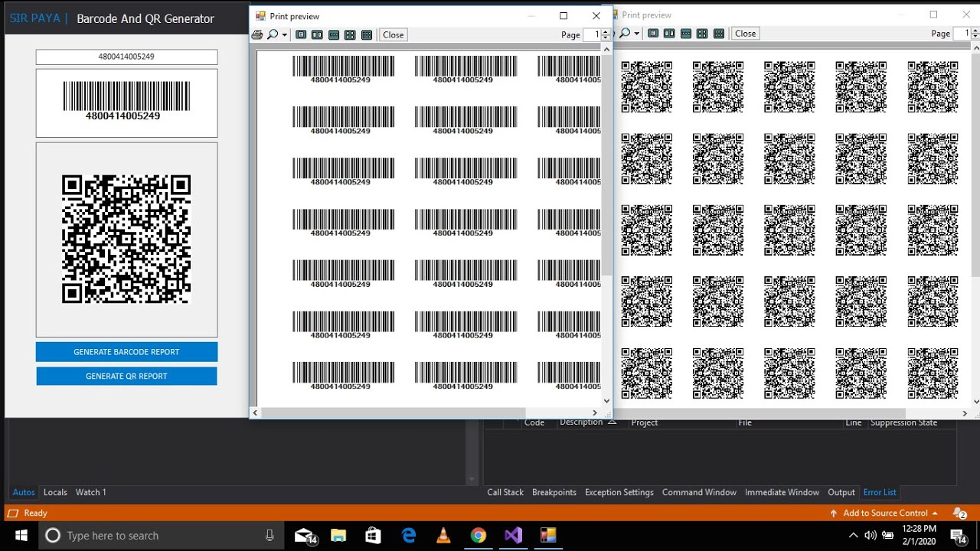980x551 pixels.
Task: Open Microsoft Store from taskbar
Action: point(373,536)
